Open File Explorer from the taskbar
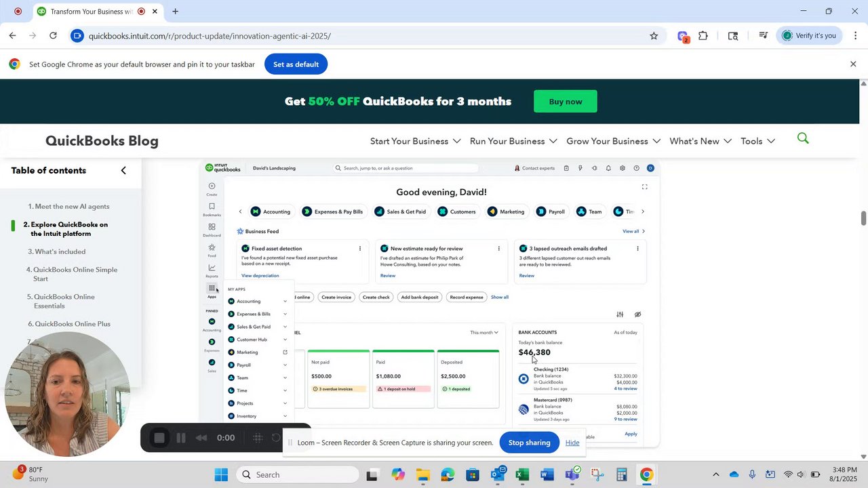 (422, 474)
